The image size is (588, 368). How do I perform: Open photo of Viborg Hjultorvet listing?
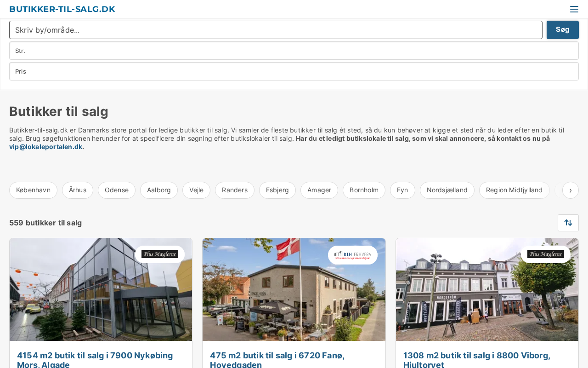(x=487, y=289)
